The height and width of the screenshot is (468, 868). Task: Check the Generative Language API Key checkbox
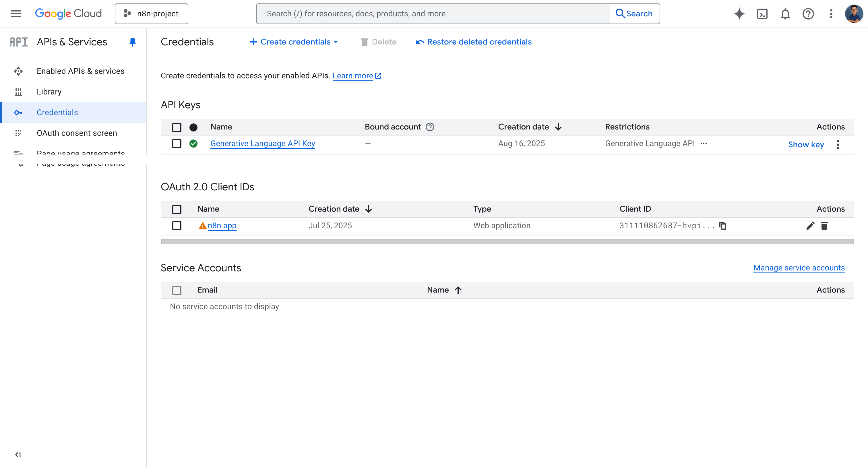pos(177,144)
